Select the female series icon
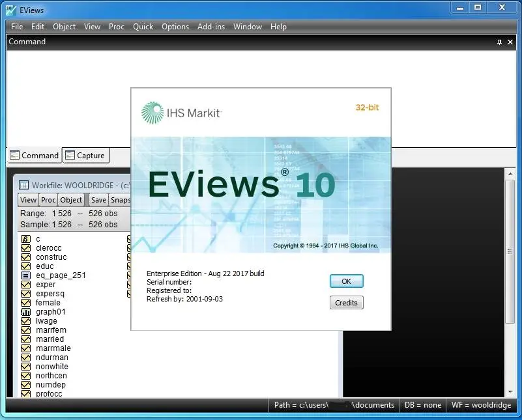The image size is (522, 420). point(25,303)
